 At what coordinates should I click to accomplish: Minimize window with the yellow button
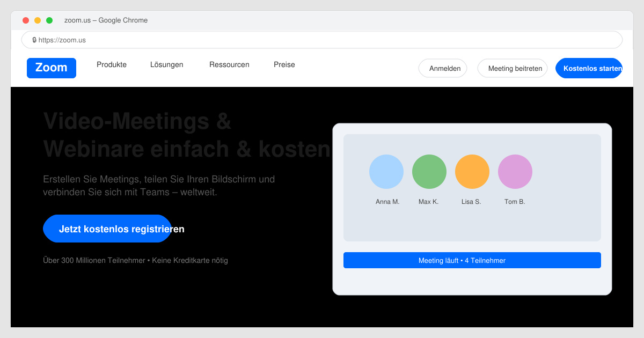38,20
